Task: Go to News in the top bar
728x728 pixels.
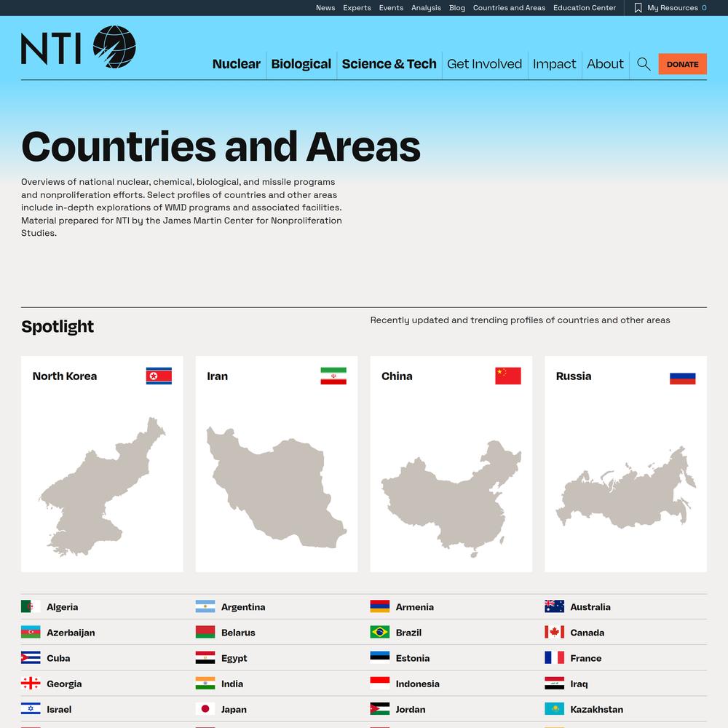Action: [325, 8]
